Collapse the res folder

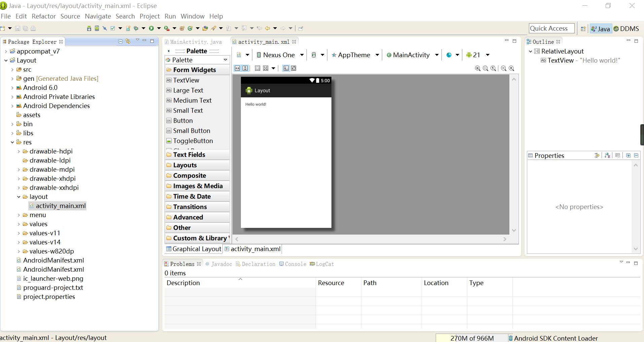click(x=12, y=142)
